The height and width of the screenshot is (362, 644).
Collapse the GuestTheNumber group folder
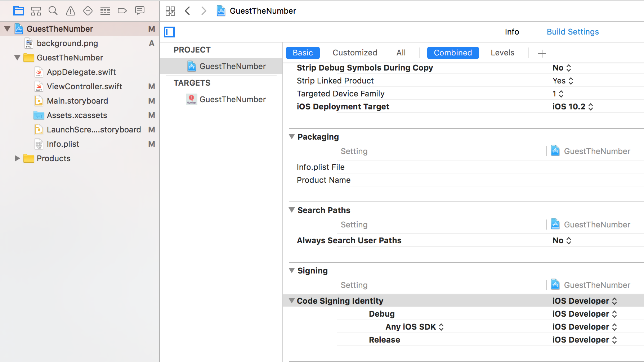(x=17, y=58)
